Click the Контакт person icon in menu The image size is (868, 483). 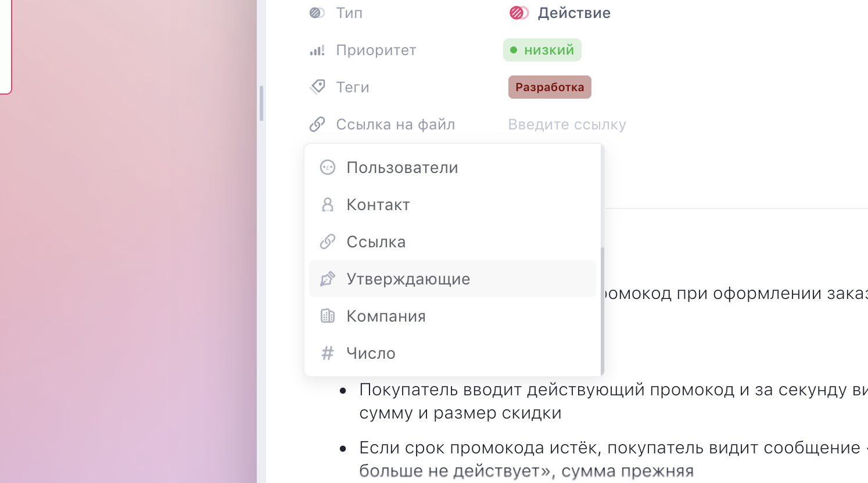[328, 205]
